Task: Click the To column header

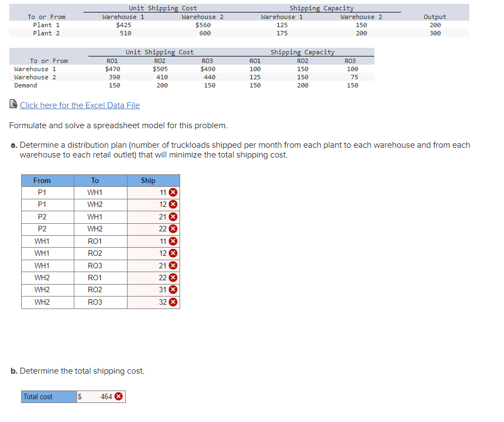Action: point(95,180)
